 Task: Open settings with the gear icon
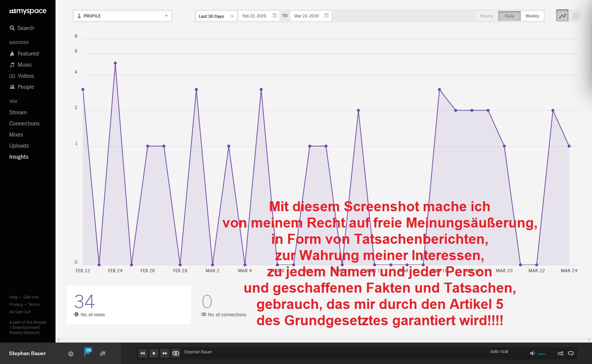point(71,354)
